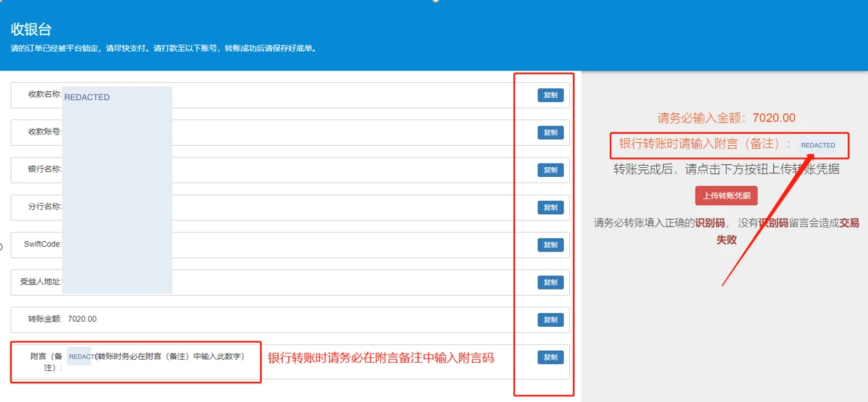Click the 请务必输入金额：7020.00 text
This screenshot has width=868, height=402.
[727, 118]
